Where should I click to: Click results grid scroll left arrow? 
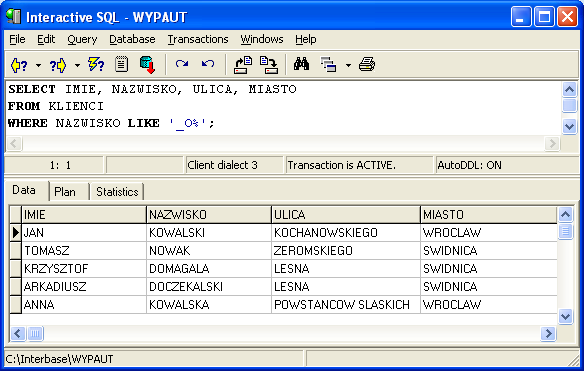(18, 333)
